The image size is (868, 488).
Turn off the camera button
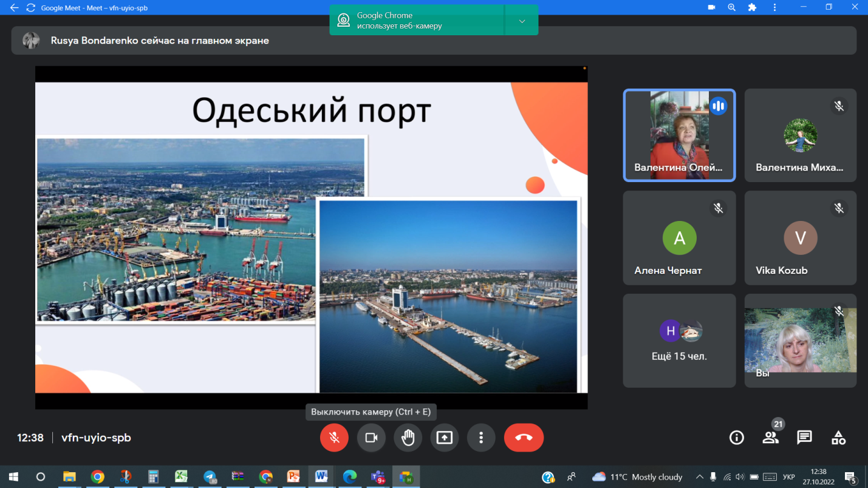click(371, 438)
